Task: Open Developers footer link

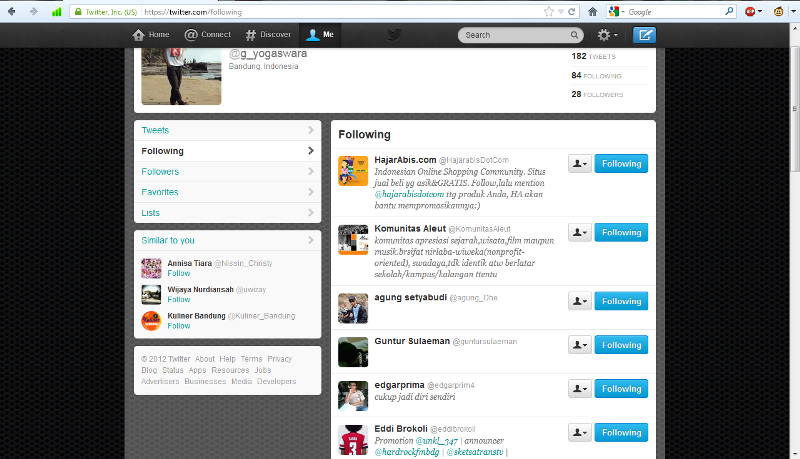Action: tap(277, 381)
